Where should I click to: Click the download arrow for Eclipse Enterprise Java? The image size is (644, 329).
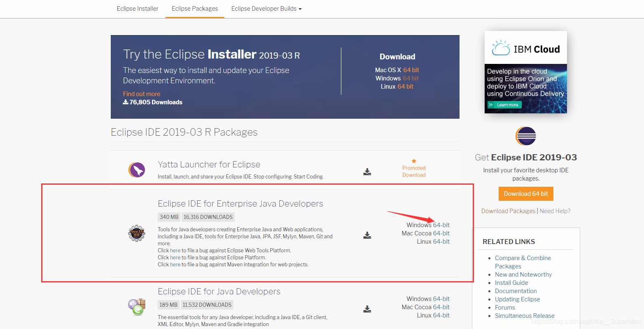367,235
